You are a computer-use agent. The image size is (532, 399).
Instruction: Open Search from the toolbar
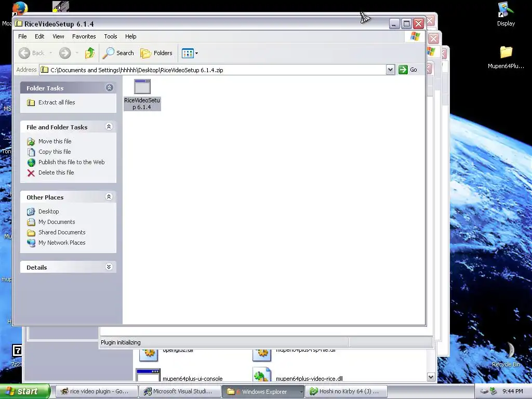pyautogui.click(x=118, y=53)
